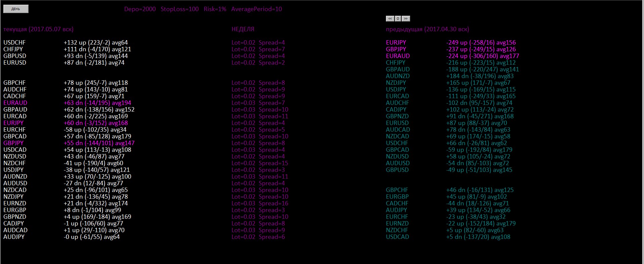Screen dimensions: 644x264
Task: Select the value +8 dn (-1/104) avg99
Action: [92, 210]
